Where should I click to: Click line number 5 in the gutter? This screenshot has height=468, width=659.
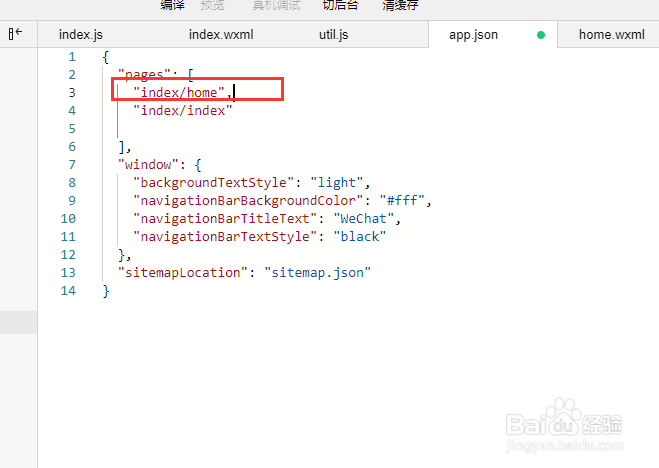click(x=72, y=129)
